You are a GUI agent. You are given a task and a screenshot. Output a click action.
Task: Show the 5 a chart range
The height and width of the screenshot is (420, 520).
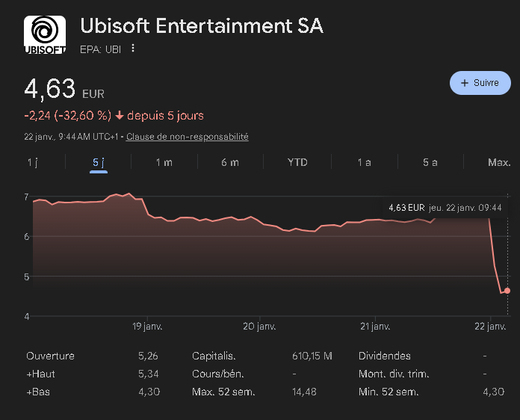coord(430,162)
